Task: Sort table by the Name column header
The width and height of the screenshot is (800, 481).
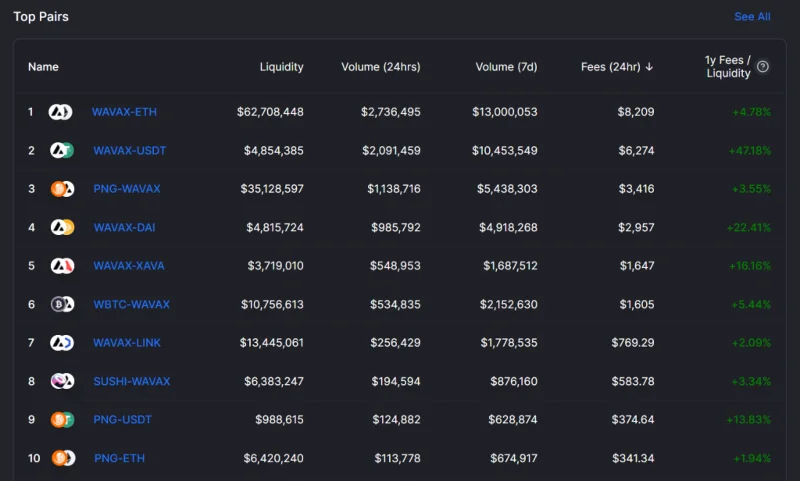Action: pyautogui.click(x=43, y=67)
